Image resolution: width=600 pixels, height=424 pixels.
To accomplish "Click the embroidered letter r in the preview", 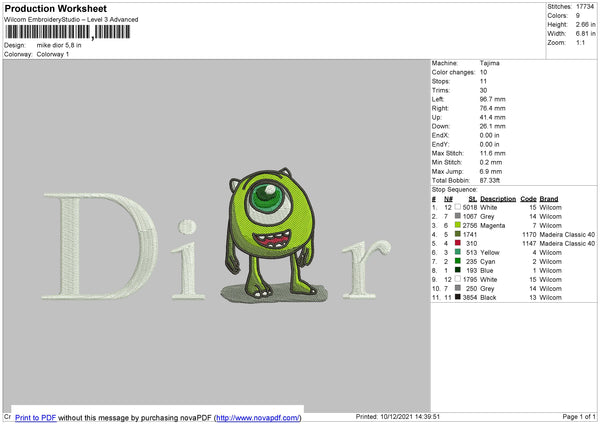I will pos(366,269).
